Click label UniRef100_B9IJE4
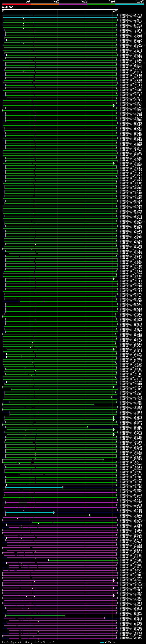Viewport: 146px width, 644px height. pos(131,512)
